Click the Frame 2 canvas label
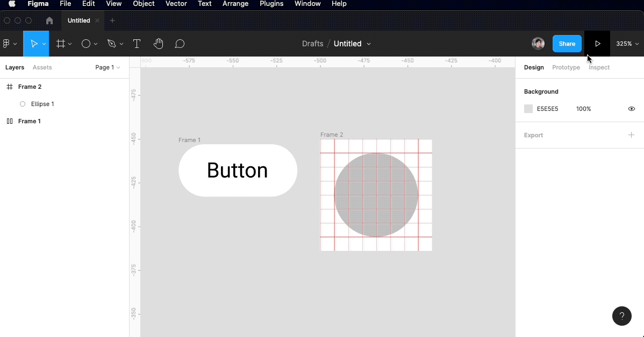The height and width of the screenshot is (337, 644). click(332, 135)
